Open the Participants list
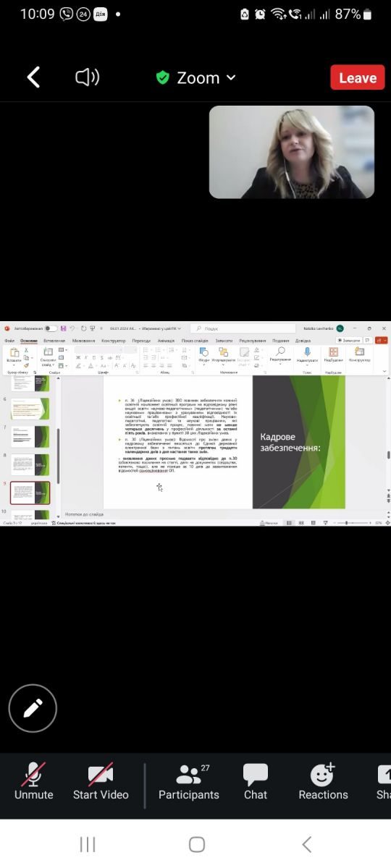The height and width of the screenshot is (868, 391). coord(189,782)
